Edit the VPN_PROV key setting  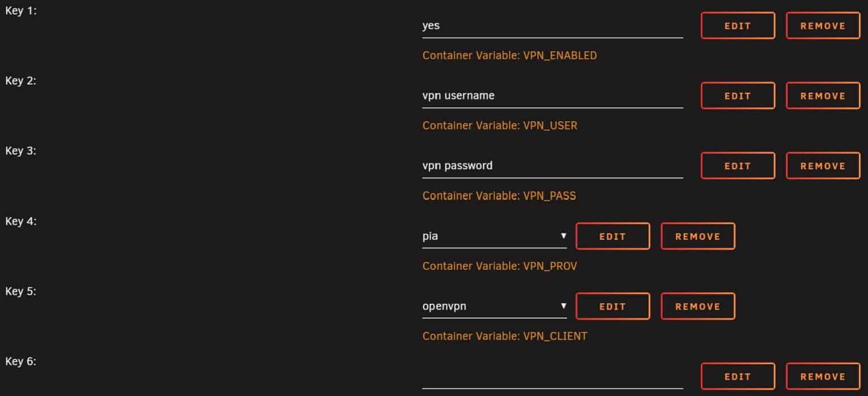click(x=613, y=236)
